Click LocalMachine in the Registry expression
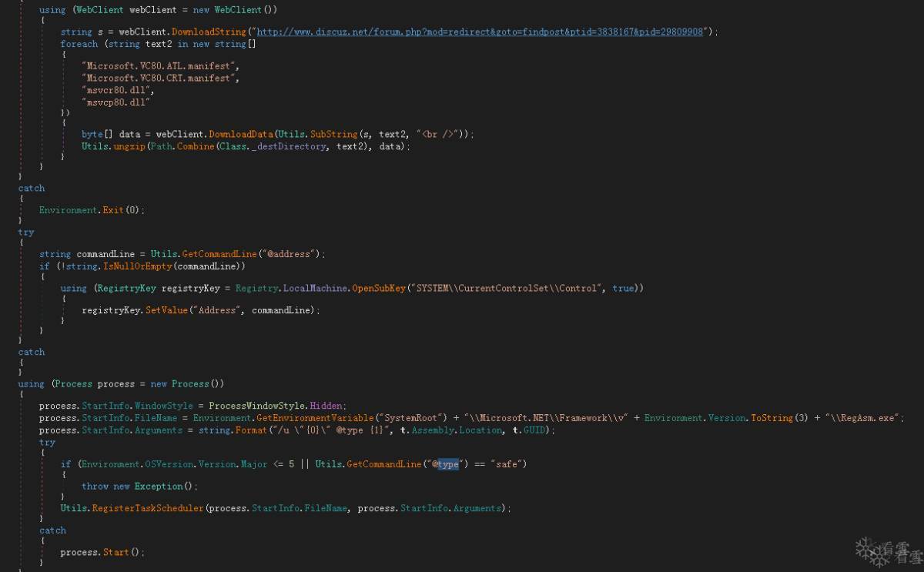The width and height of the screenshot is (924, 572). coord(315,289)
